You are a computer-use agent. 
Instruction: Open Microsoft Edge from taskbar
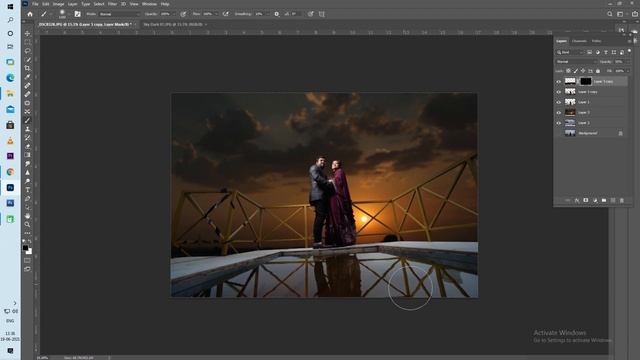(10, 78)
